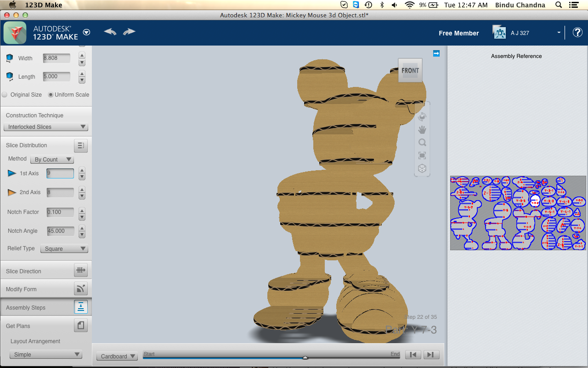This screenshot has width=588, height=368.
Task: Increase the Notch Factor value
Action: [x=82, y=209]
